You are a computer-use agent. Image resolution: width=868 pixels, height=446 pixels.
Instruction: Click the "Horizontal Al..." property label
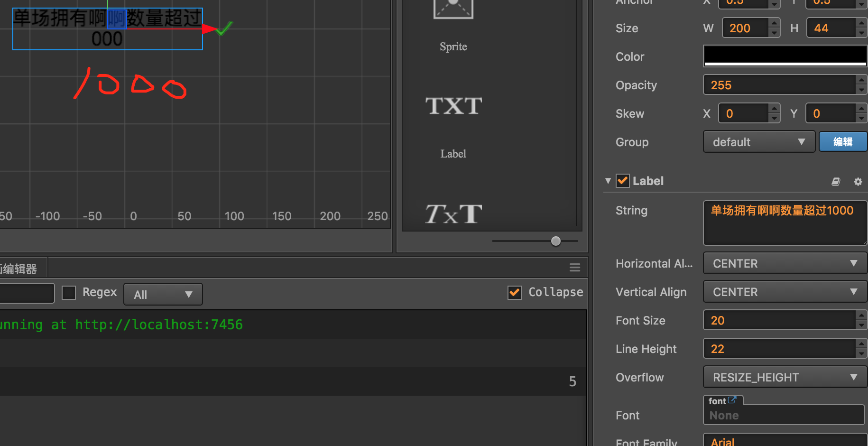654,263
